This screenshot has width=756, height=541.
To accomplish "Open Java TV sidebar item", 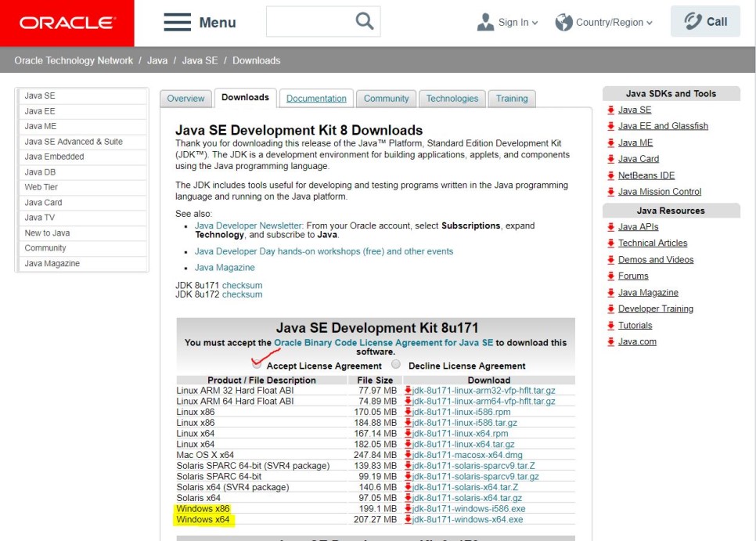I will click(82, 218).
